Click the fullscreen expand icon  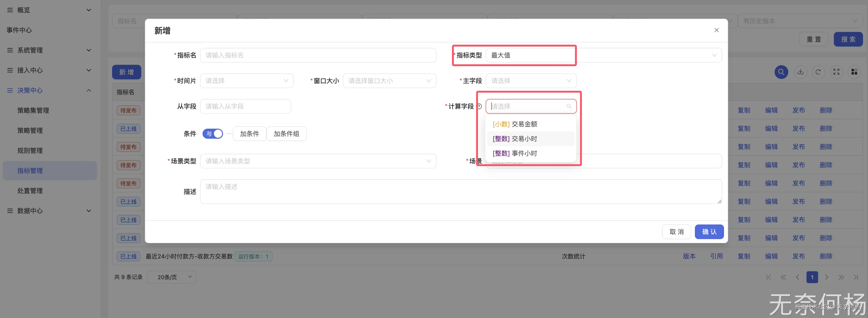(x=836, y=72)
